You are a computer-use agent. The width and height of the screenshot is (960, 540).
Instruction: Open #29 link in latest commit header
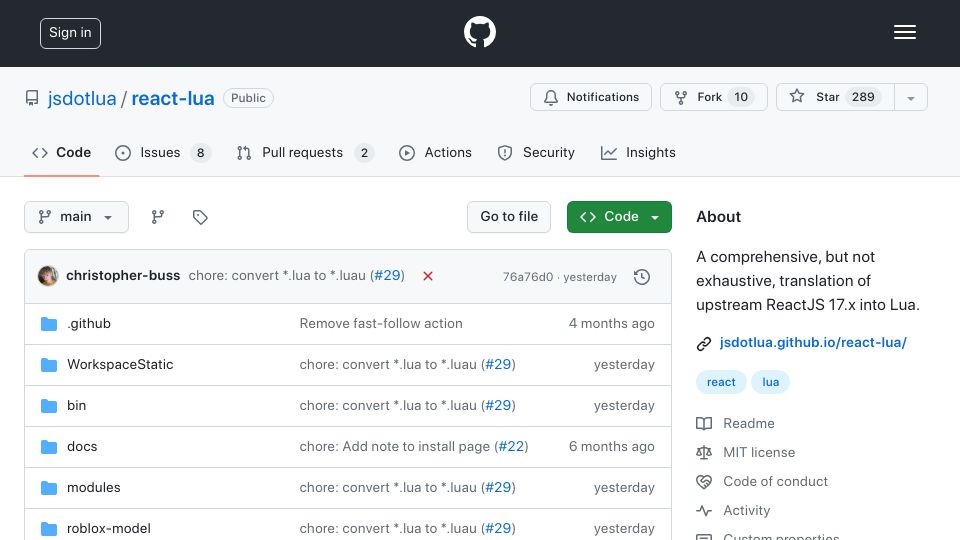[387, 276]
